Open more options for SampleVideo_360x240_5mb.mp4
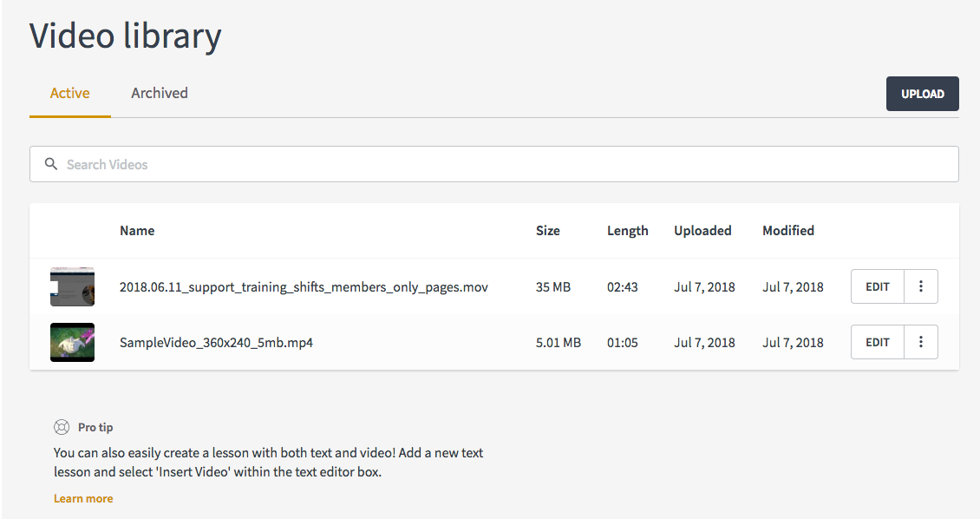The image size is (980, 519). point(920,342)
